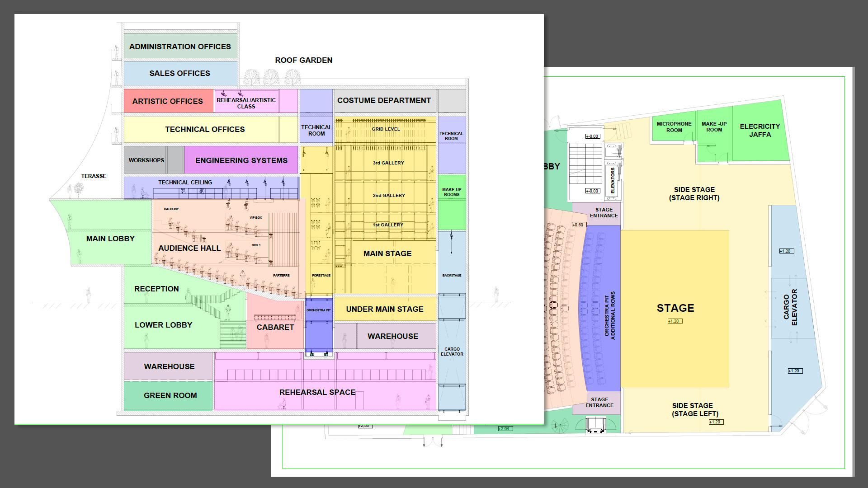Click the BACKSTAGE label
This screenshot has width=868, height=488.
[452, 275]
